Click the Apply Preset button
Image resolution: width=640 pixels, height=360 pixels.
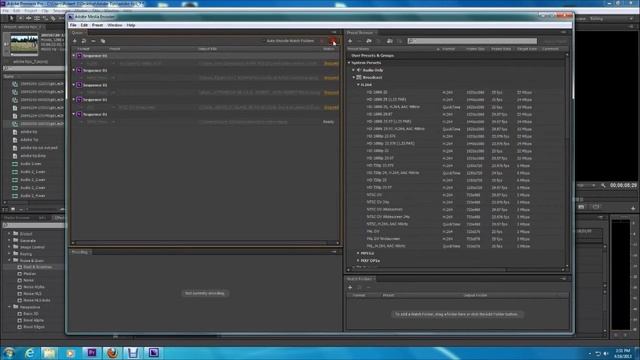[x=555, y=41]
